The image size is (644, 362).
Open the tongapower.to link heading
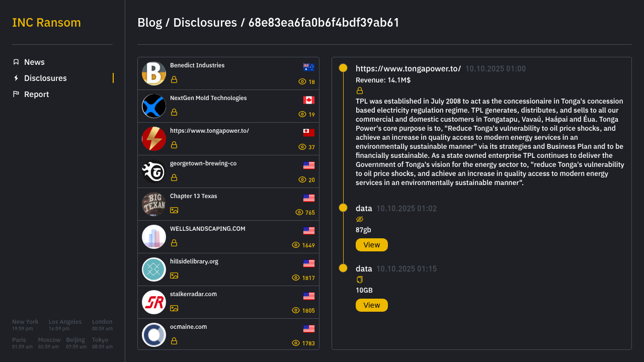point(408,68)
